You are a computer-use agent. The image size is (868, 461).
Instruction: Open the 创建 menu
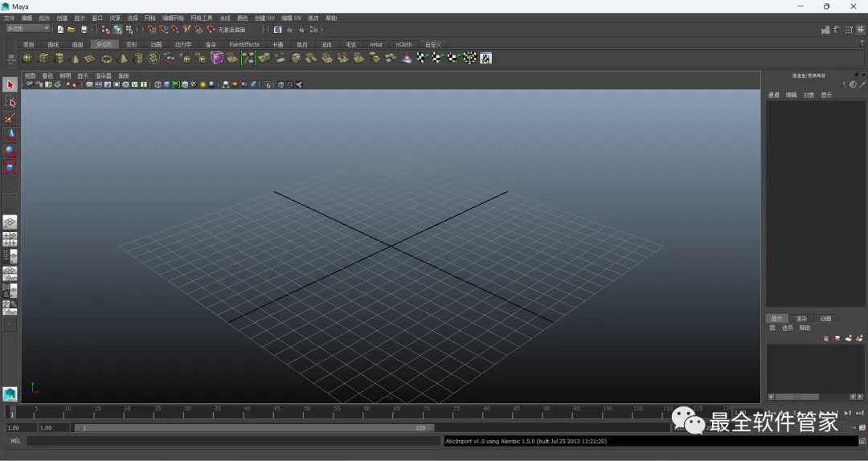coord(62,18)
